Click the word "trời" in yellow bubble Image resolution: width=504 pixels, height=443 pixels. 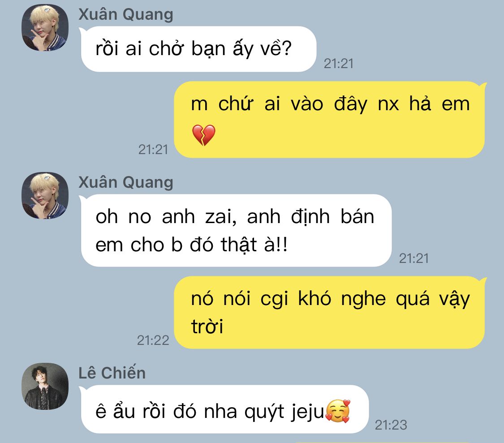(x=207, y=326)
